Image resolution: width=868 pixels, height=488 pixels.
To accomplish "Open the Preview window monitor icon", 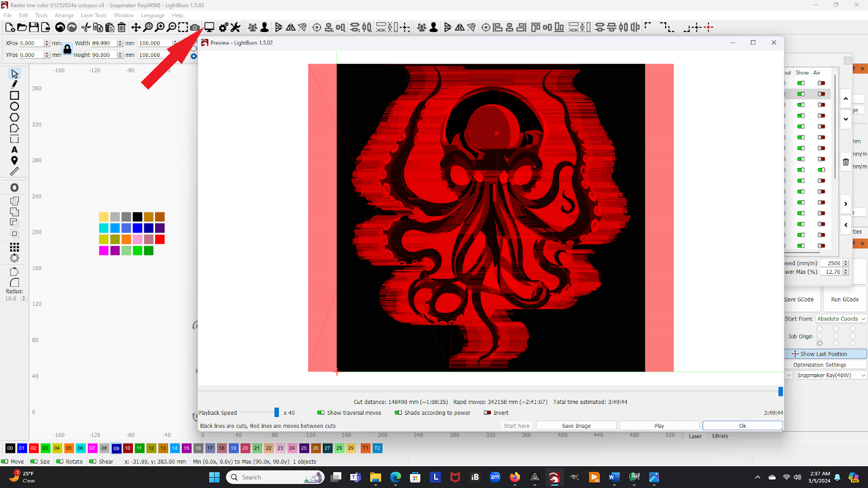I will pyautogui.click(x=209, y=27).
